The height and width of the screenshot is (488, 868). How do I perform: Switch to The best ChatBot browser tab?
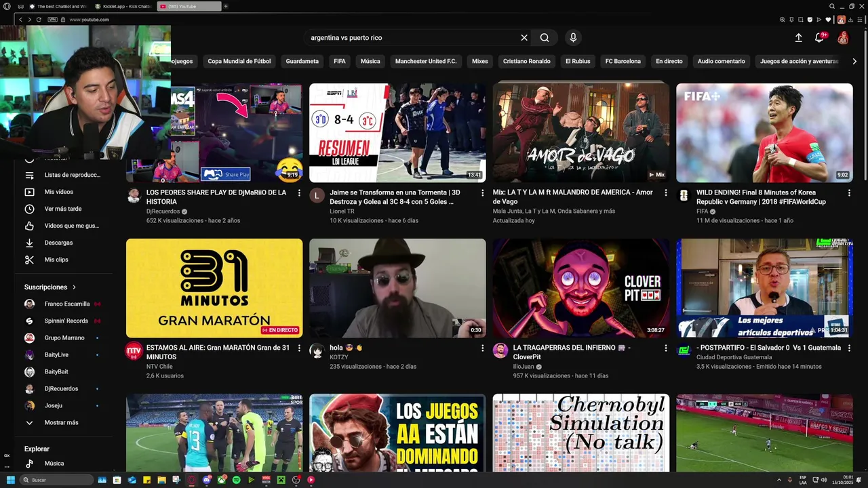[x=58, y=6]
